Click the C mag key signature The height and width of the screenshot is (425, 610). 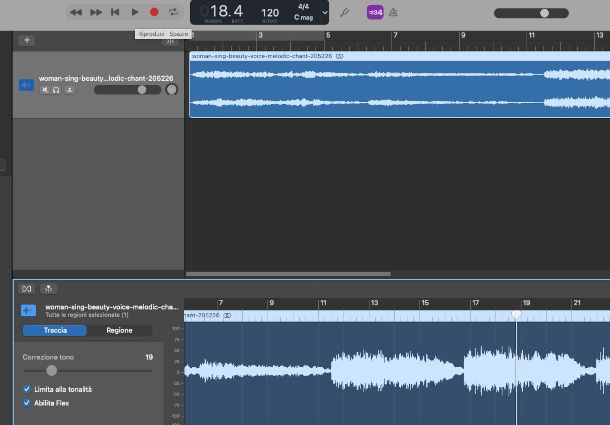[303, 18]
